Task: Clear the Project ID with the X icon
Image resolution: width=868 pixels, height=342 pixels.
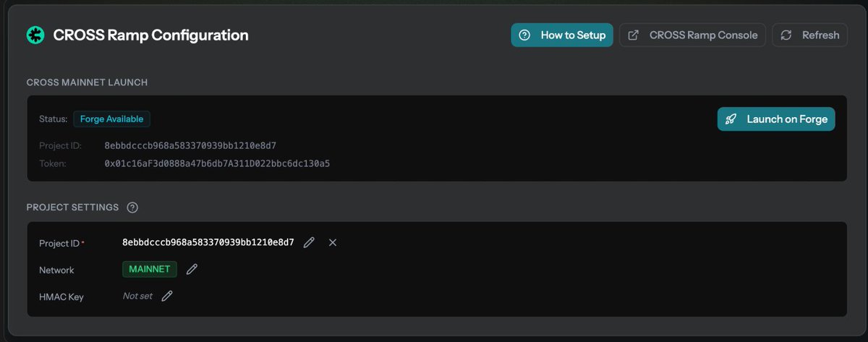Action: (333, 243)
